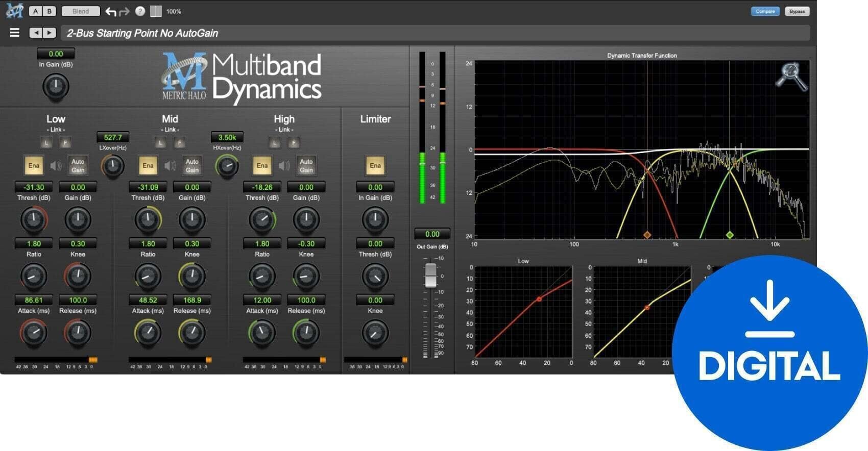
Task: Toggle Low band Auto Gain
Action: [x=78, y=165]
